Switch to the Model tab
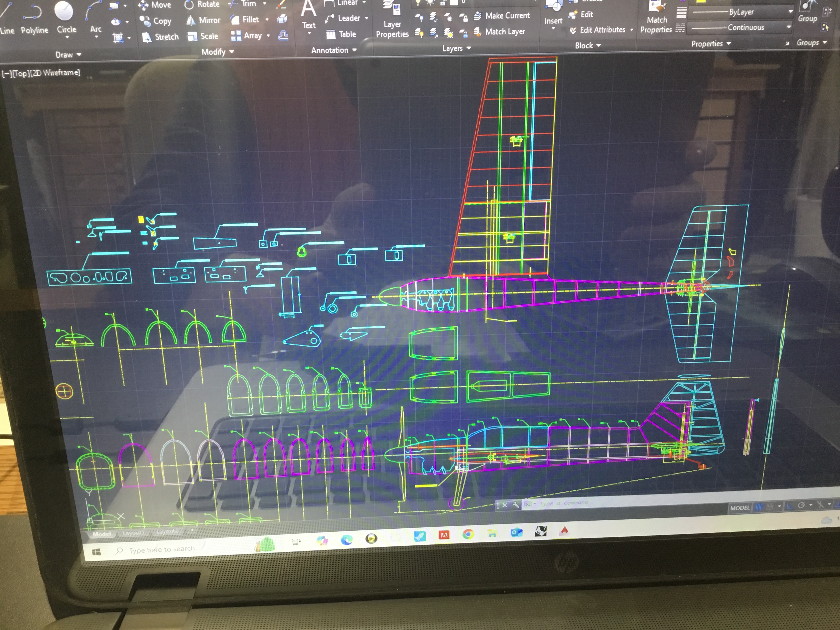The width and height of the screenshot is (840, 630). point(102,534)
